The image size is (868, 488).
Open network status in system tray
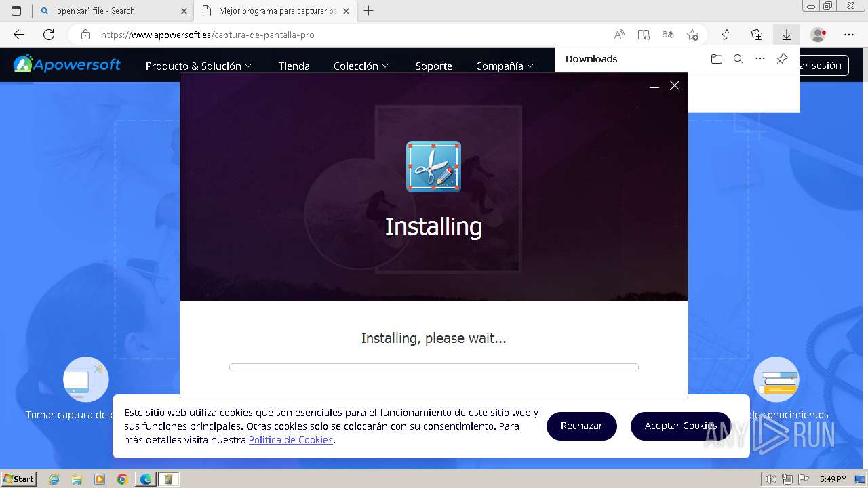[x=787, y=479]
